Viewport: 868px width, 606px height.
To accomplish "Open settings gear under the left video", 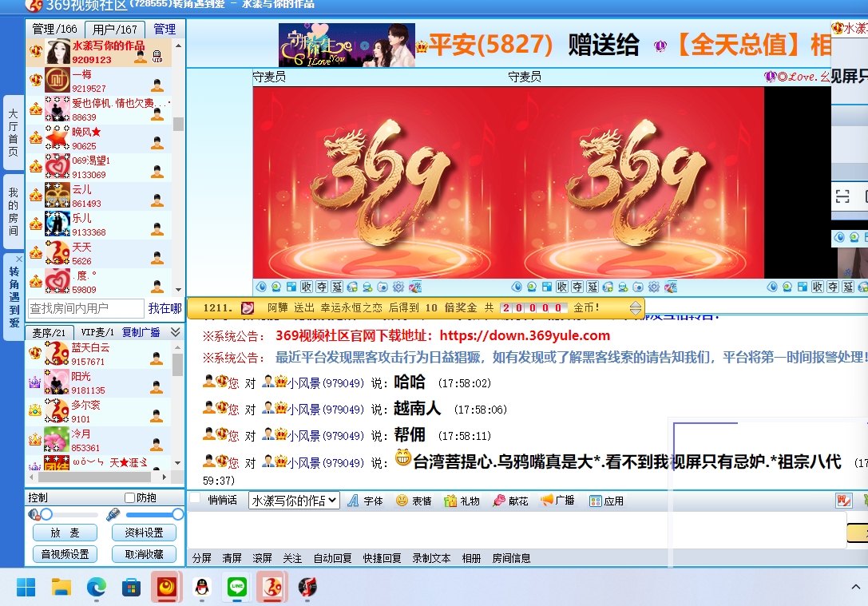I will (x=398, y=287).
